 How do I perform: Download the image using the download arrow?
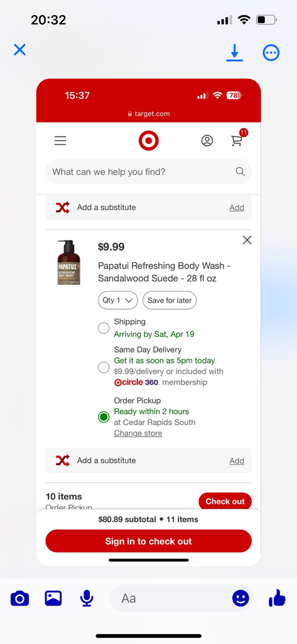[x=235, y=53]
